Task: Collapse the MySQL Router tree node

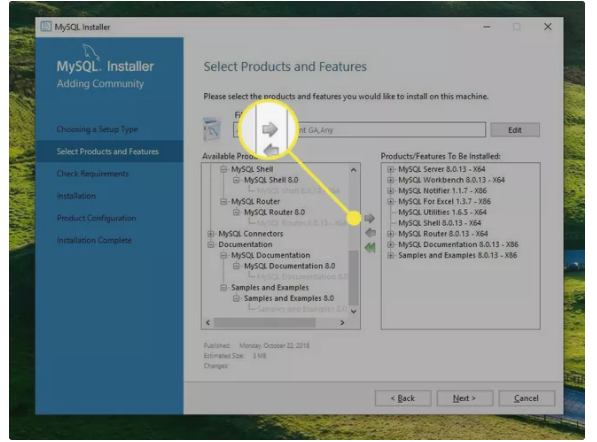Action: 223,201
